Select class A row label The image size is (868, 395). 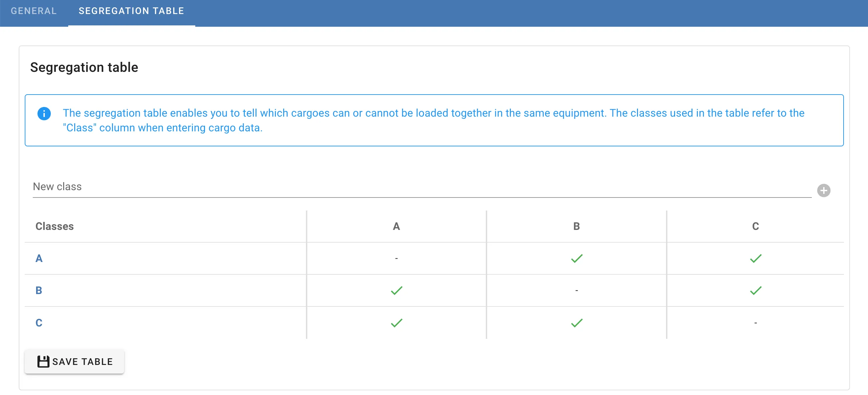tap(39, 258)
